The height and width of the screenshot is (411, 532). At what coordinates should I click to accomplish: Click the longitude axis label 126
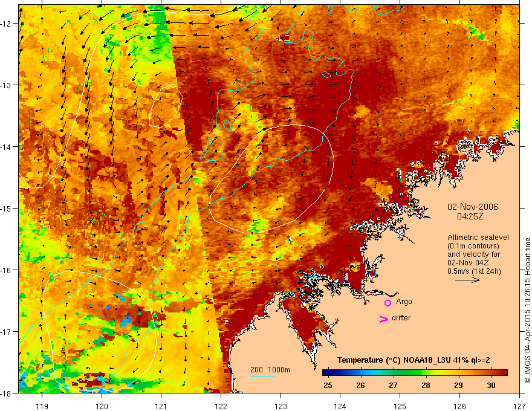click(459, 406)
